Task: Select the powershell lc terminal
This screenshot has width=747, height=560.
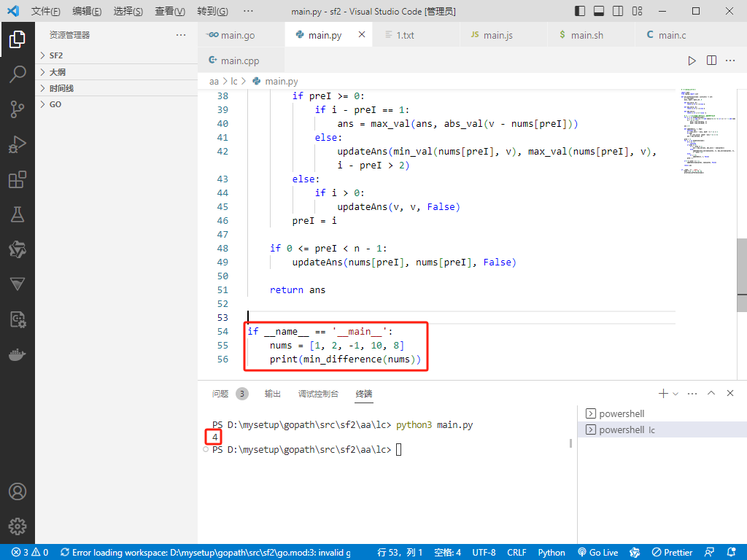Action: click(x=662, y=429)
